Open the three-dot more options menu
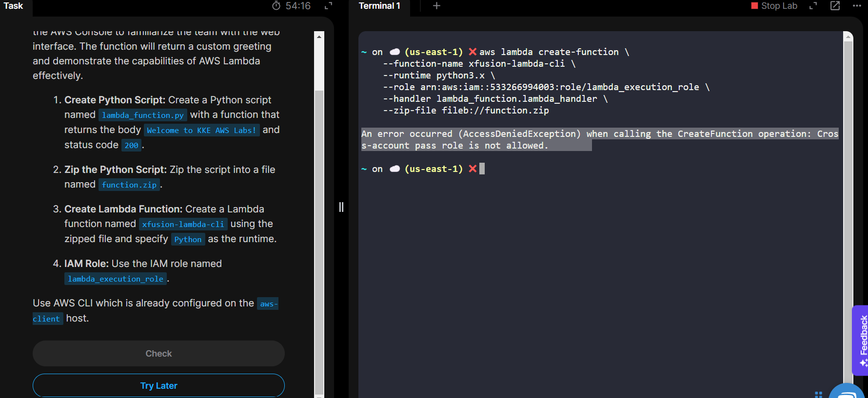This screenshot has width=868, height=398. (857, 6)
